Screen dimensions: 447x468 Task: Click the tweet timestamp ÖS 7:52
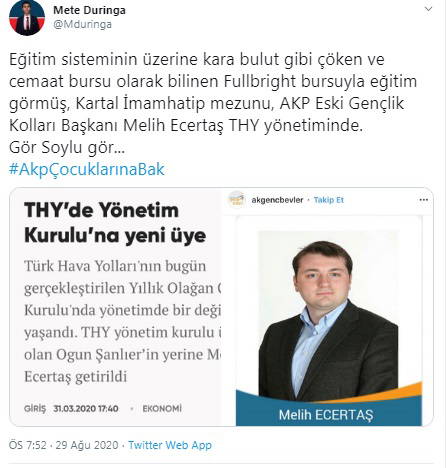[x=28, y=445]
